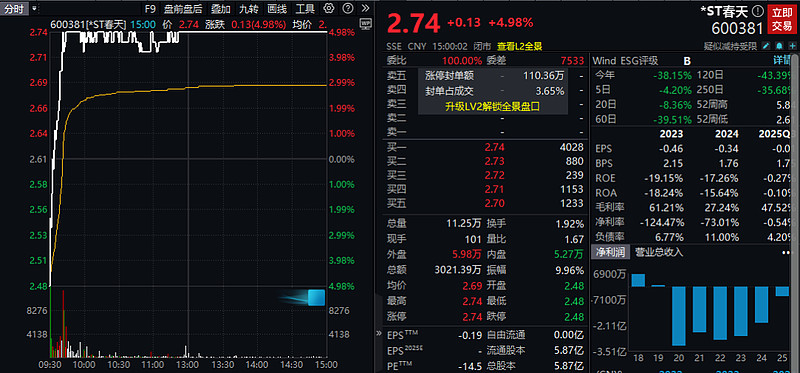The height and width of the screenshot is (373, 800).
Task: Click 外盘 value 5.98万
Action: click(x=468, y=254)
